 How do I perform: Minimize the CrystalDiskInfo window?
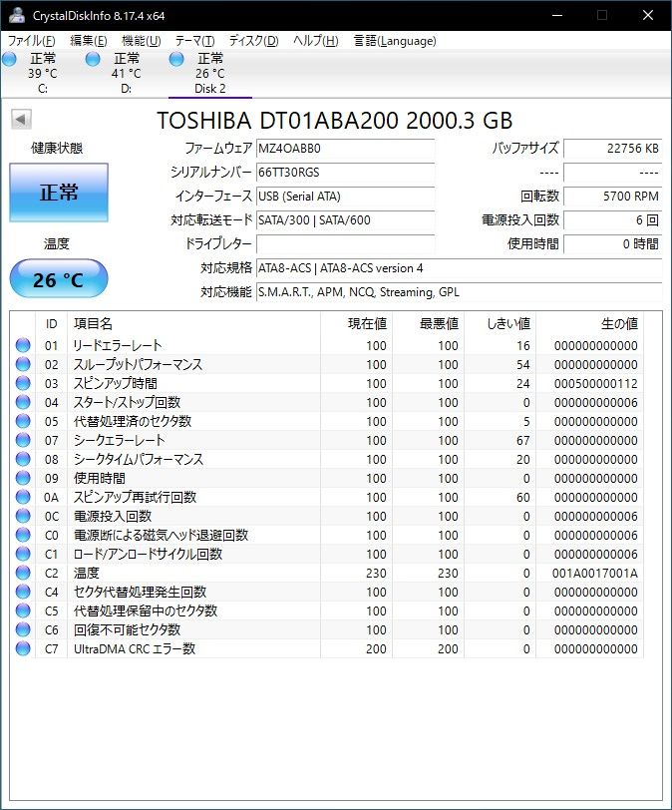click(x=557, y=15)
